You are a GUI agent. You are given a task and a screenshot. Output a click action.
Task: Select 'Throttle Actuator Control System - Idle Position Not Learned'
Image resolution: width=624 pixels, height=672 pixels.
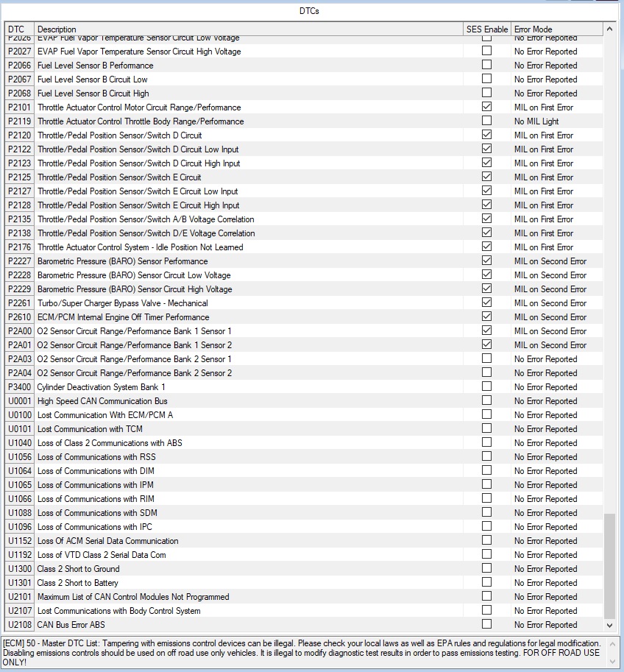click(x=140, y=247)
